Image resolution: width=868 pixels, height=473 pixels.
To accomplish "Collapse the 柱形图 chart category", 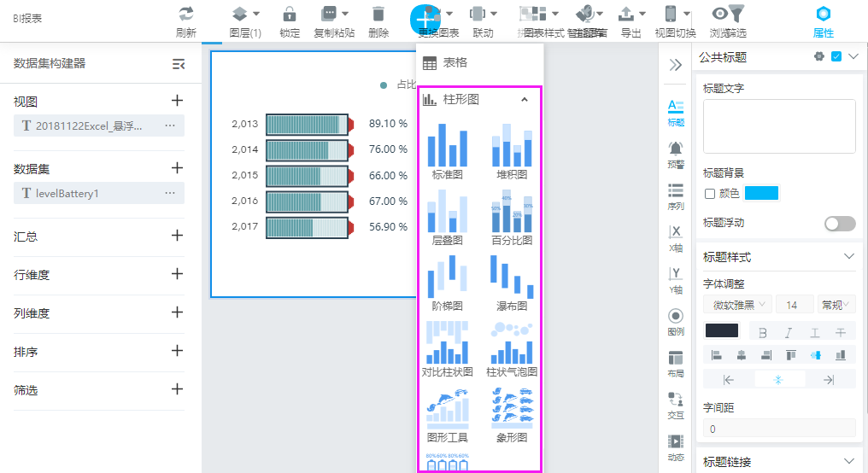I will tap(525, 100).
